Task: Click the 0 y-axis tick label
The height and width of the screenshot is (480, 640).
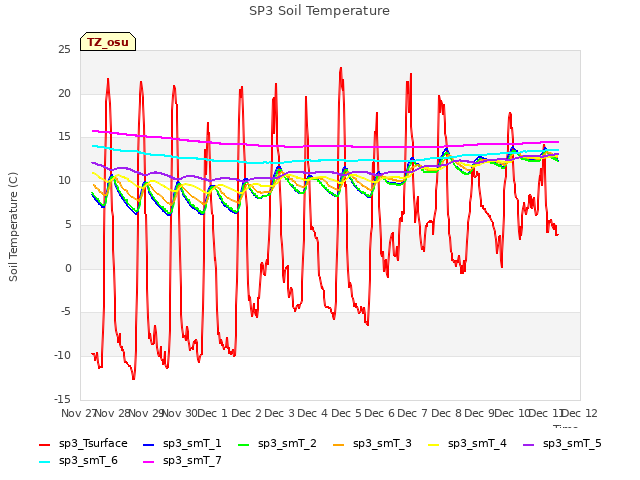Action: click(68, 268)
